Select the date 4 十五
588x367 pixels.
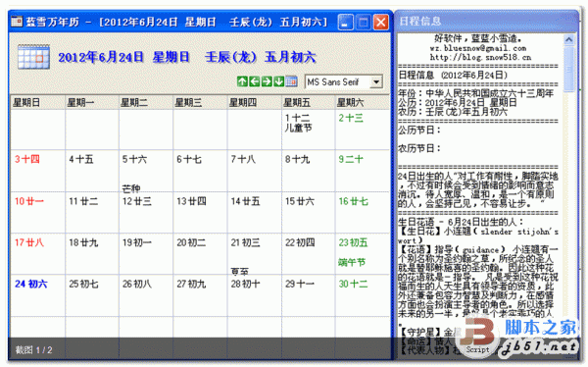coord(92,171)
